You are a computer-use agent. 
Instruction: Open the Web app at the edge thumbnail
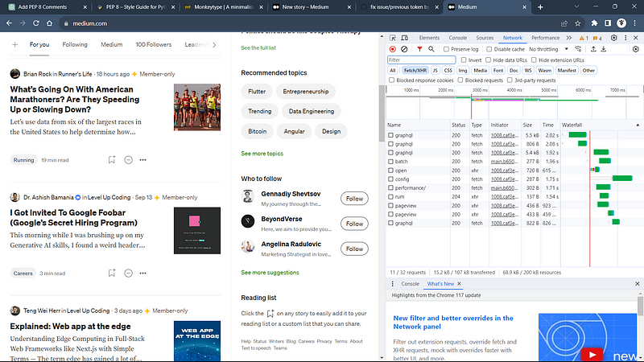pos(196,340)
